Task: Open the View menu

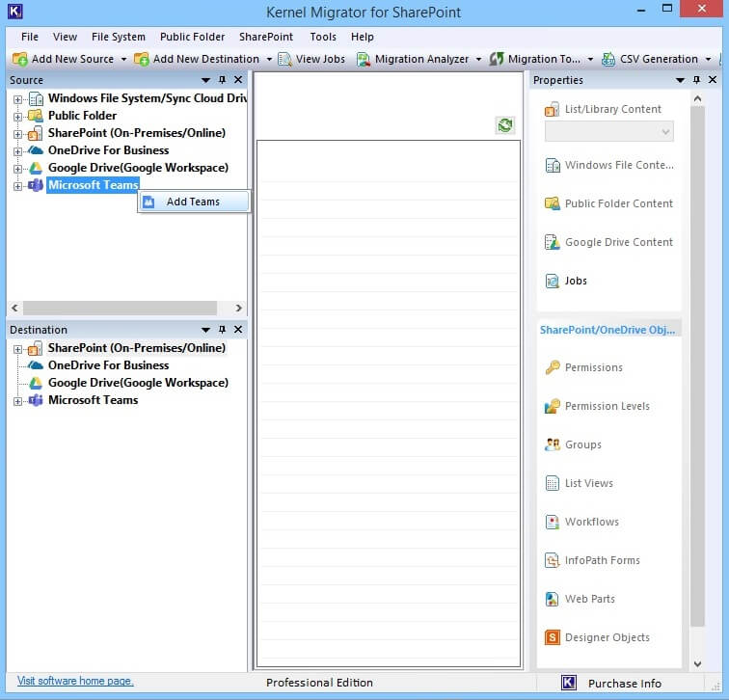Action: point(65,37)
